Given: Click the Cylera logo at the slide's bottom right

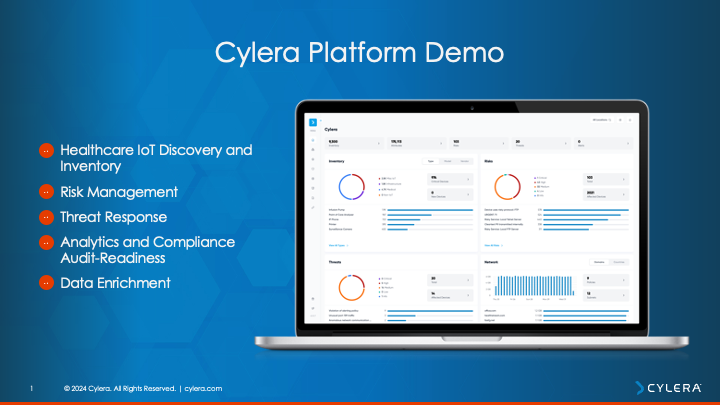Looking at the screenshot, I should [x=668, y=388].
